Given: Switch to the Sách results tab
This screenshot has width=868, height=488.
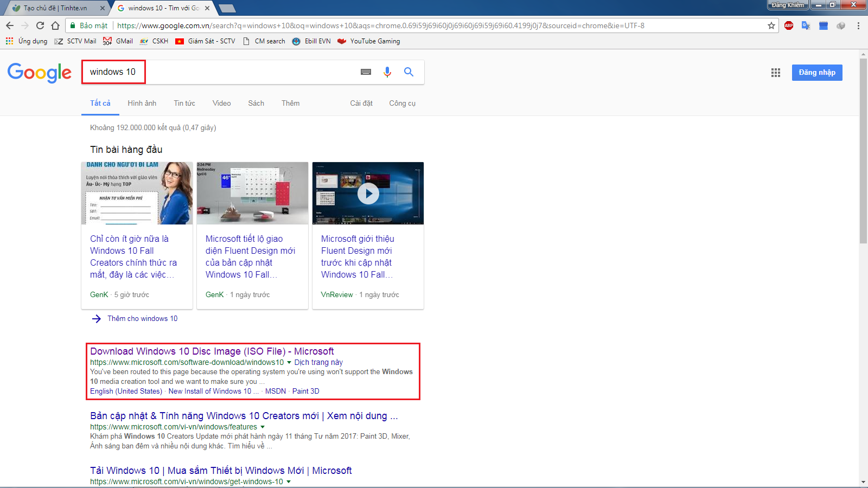Looking at the screenshot, I should coord(256,103).
